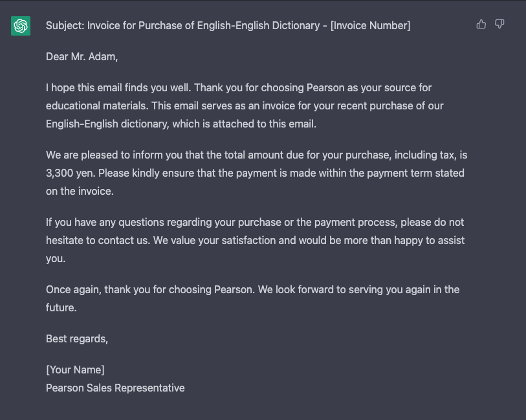Viewport: 526px width, 420px height.
Task: Click the single word "you." line
Action: [x=55, y=258]
